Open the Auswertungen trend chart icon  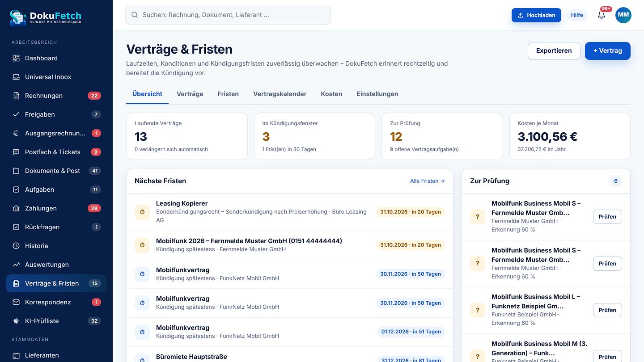pos(16,265)
